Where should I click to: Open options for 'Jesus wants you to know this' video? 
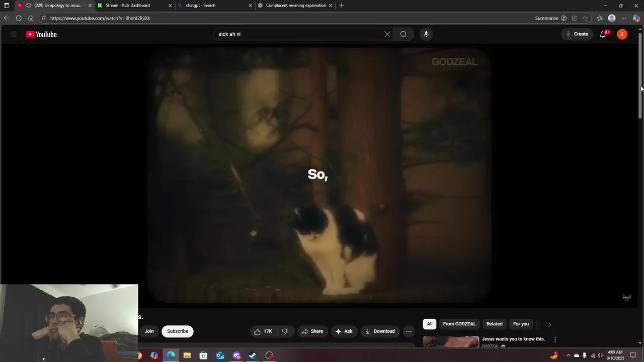[555, 340]
